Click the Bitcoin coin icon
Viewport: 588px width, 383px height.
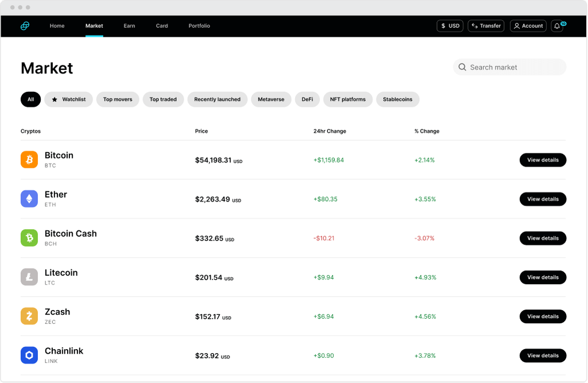click(x=29, y=160)
